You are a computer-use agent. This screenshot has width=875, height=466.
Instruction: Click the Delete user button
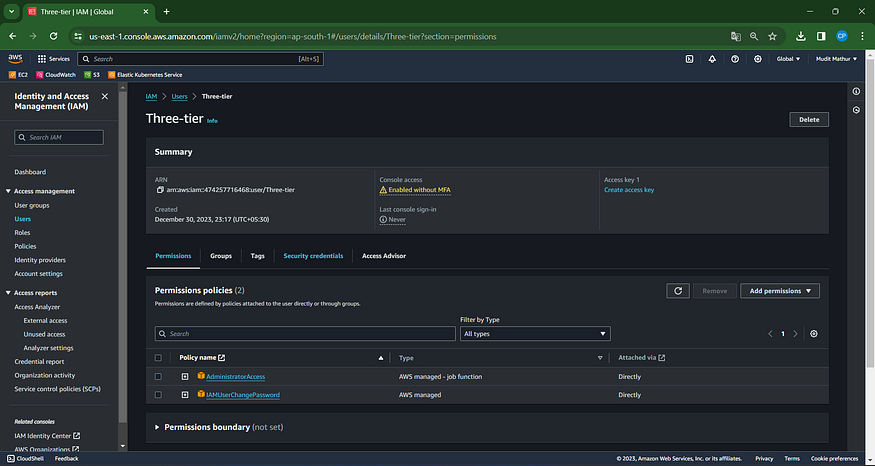[x=809, y=119]
